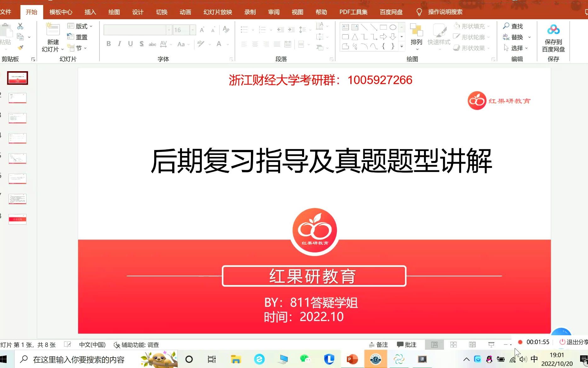Increase font size with larger A
Image resolution: width=588 pixels, height=368 pixels.
click(202, 30)
